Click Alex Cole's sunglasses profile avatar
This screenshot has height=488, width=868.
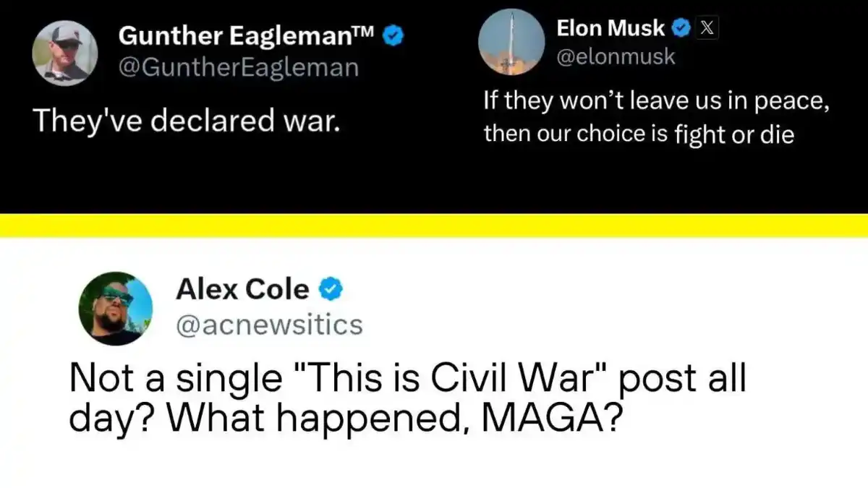[x=115, y=308]
